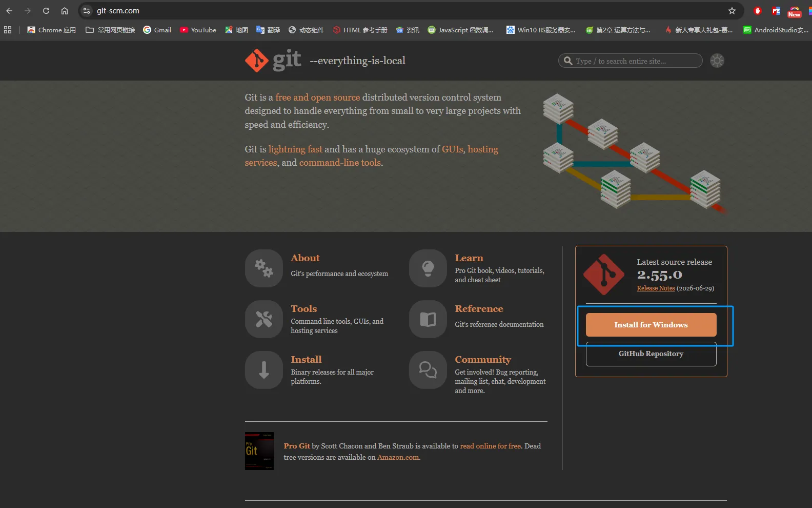Click the '--everything-is-local' tagline
The image size is (812, 508).
[x=357, y=61]
